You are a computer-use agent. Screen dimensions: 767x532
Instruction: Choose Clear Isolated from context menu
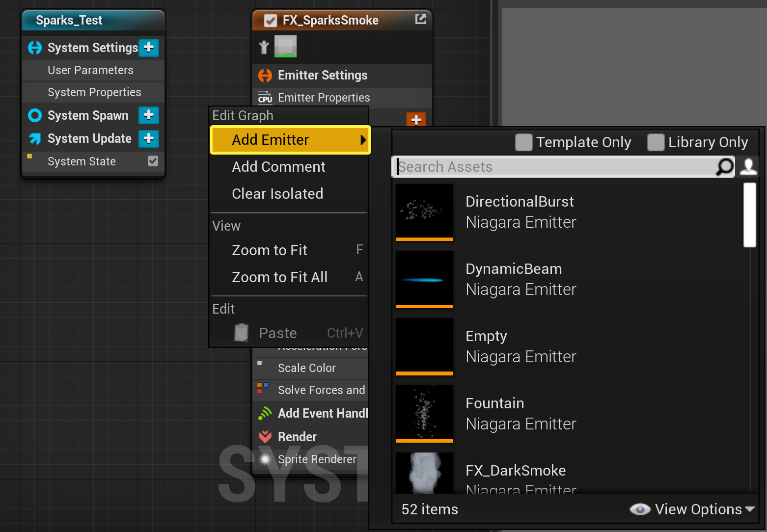pyautogui.click(x=289, y=194)
